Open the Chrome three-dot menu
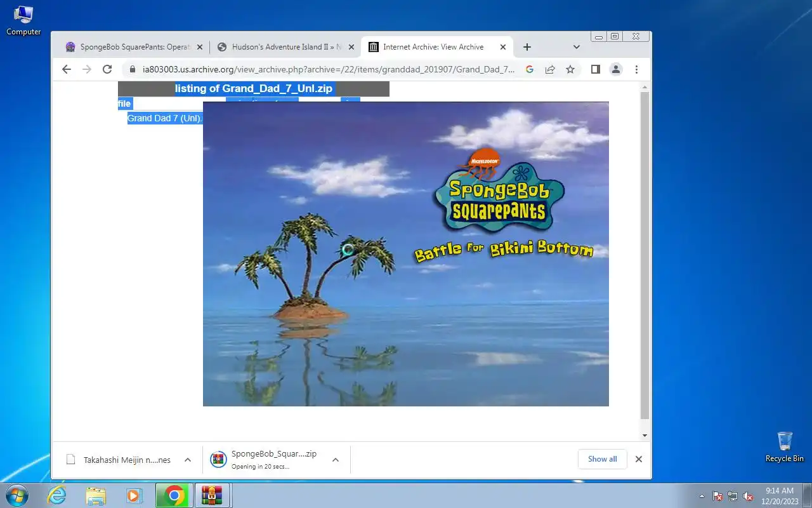 [636, 69]
